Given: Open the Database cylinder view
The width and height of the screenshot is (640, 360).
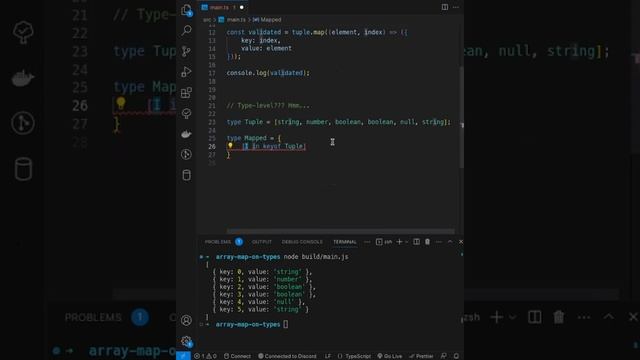Looking at the screenshot, I should click(187, 175).
